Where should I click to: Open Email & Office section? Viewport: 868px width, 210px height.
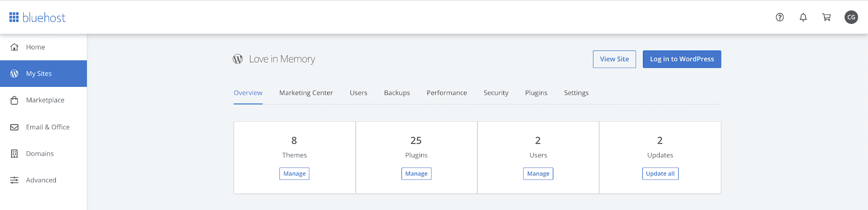coord(43,127)
